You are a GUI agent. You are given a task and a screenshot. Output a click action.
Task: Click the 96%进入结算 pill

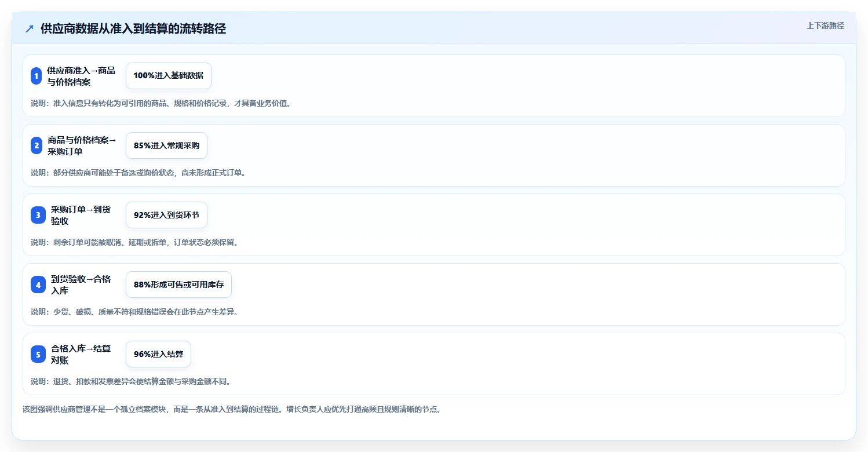[158, 354]
